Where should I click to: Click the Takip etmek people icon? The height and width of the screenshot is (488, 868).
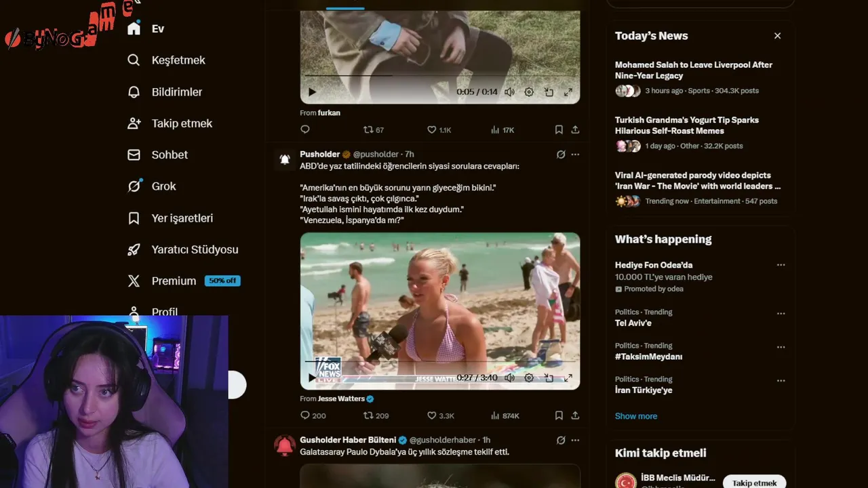click(x=134, y=123)
